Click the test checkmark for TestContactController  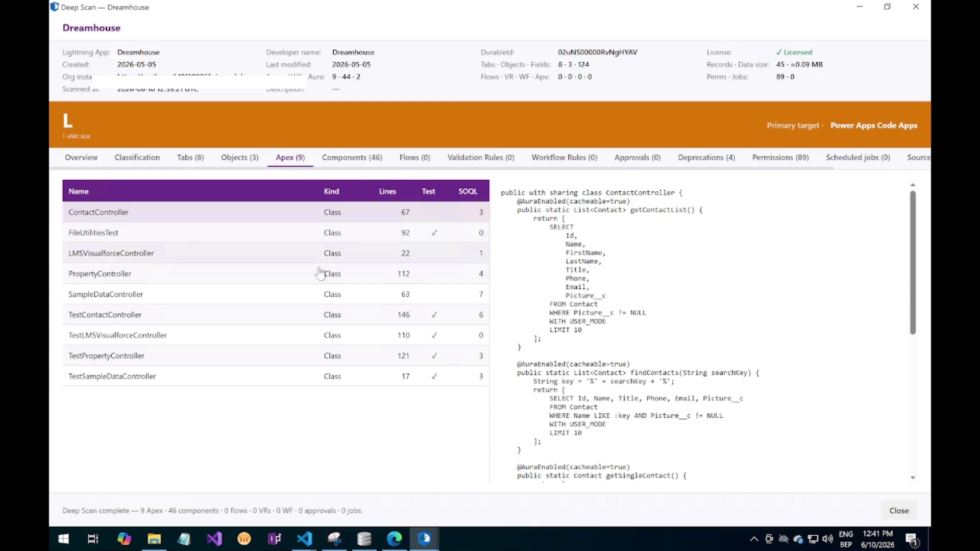click(x=434, y=315)
